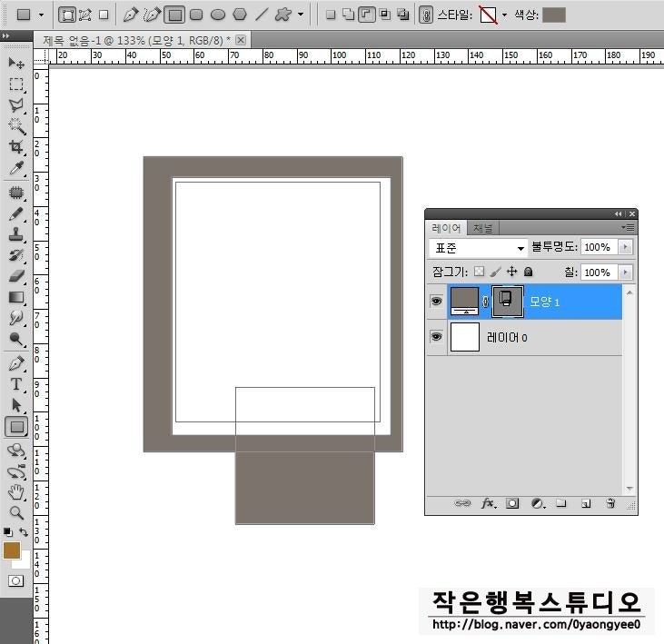Select the Type tool
This screenshot has height=644, width=664.
(x=16, y=384)
